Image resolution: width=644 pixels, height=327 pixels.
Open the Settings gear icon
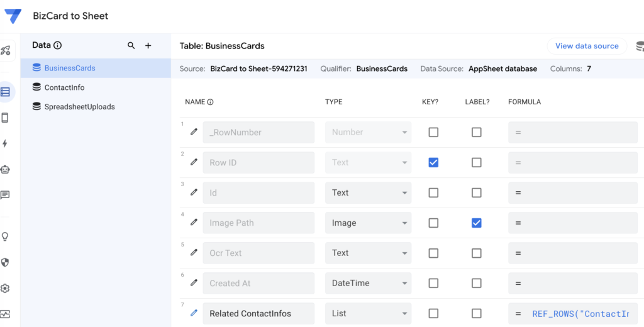click(6, 288)
